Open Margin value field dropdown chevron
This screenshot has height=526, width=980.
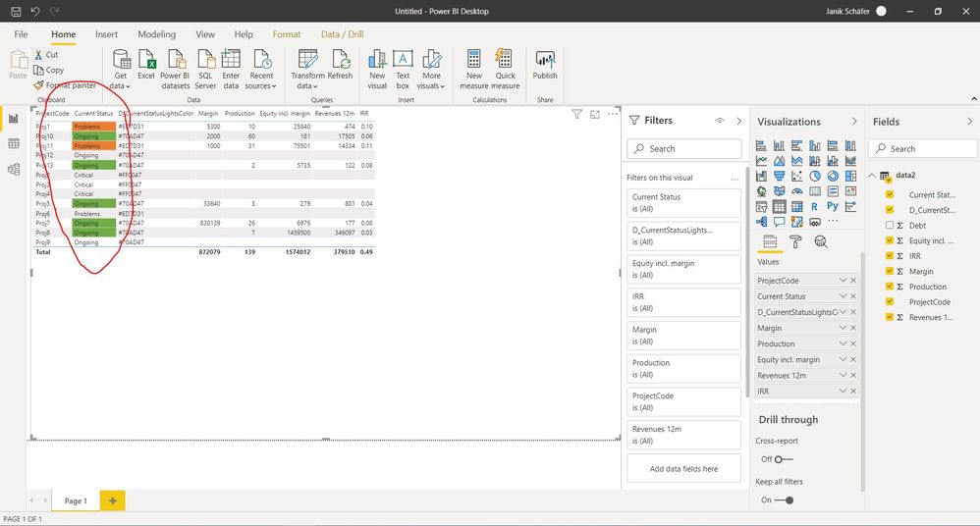(x=843, y=328)
